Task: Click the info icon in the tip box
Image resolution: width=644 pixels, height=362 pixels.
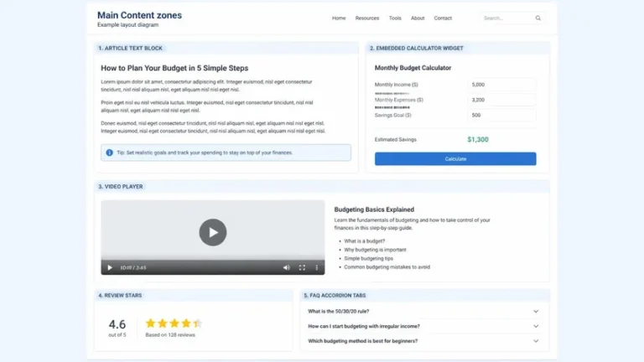Action: (x=109, y=153)
